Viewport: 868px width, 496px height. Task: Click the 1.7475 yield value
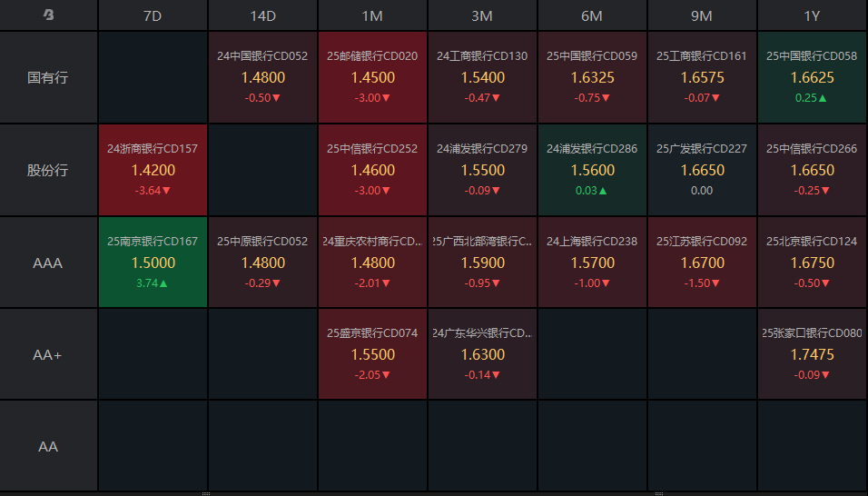coord(812,354)
